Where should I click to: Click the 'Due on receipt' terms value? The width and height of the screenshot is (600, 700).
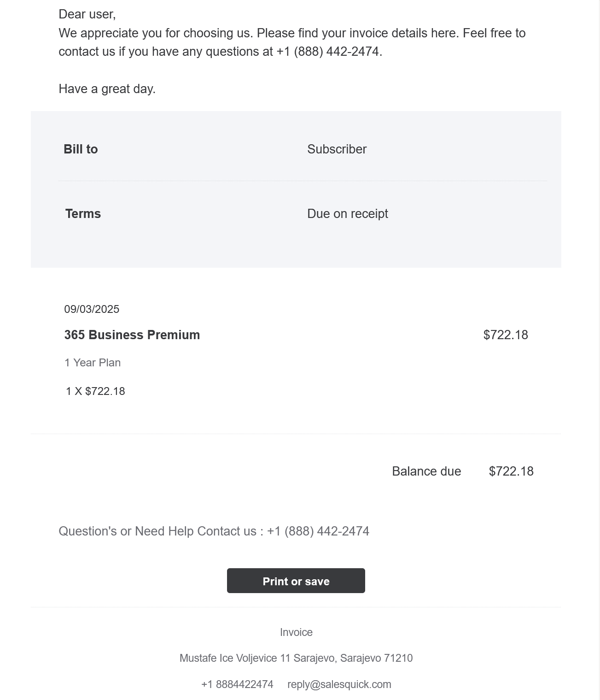click(x=347, y=214)
